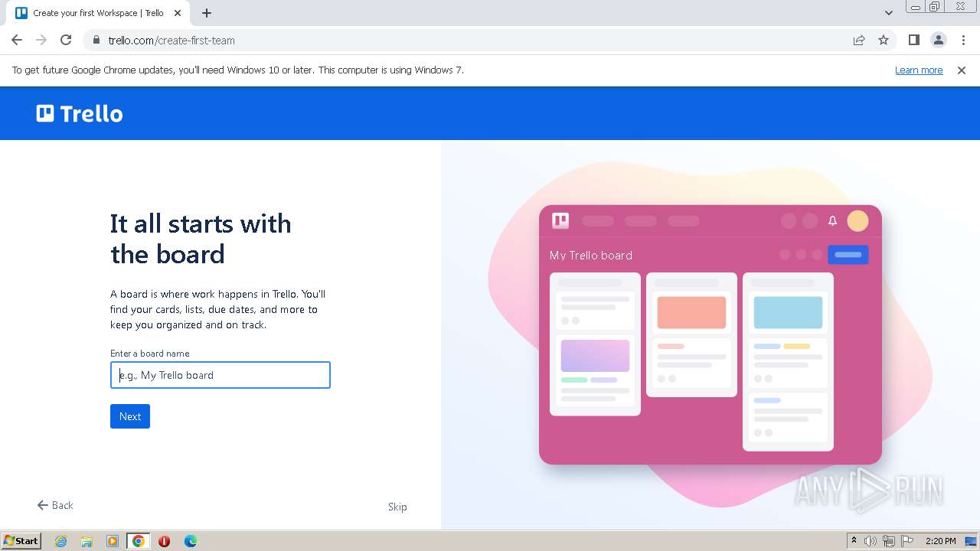Focus the board name input field
This screenshot has height=551, width=980.
220,375
